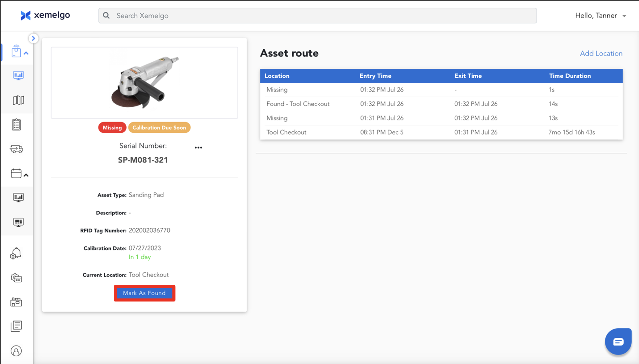This screenshot has width=639, height=364.
Task: Collapse the calendar sidebar section
Action: (26, 175)
